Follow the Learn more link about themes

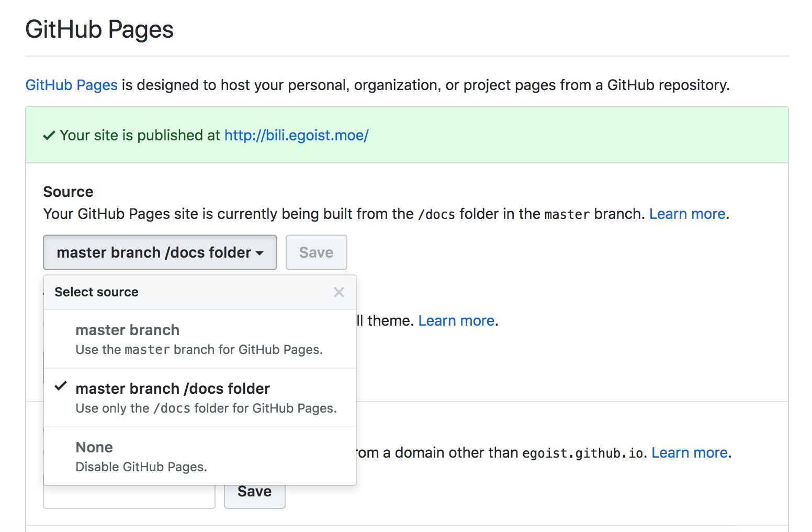(456, 320)
